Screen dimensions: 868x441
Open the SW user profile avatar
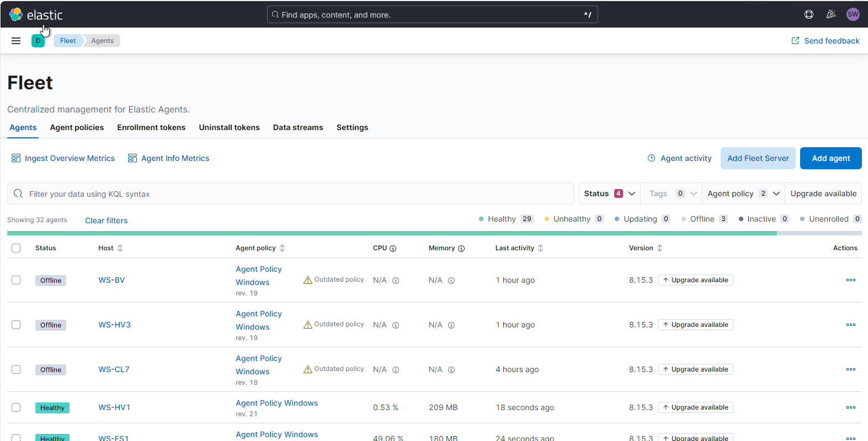pos(853,14)
